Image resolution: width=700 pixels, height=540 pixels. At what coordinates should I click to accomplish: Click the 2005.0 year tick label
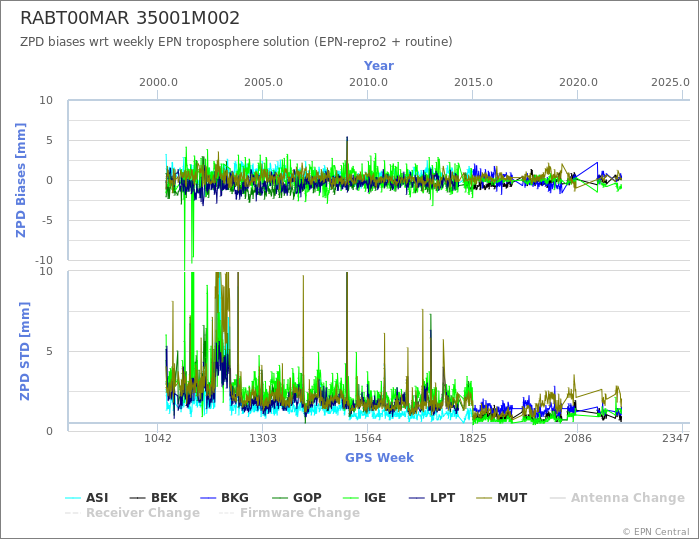pyautogui.click(x=263, y=83)
